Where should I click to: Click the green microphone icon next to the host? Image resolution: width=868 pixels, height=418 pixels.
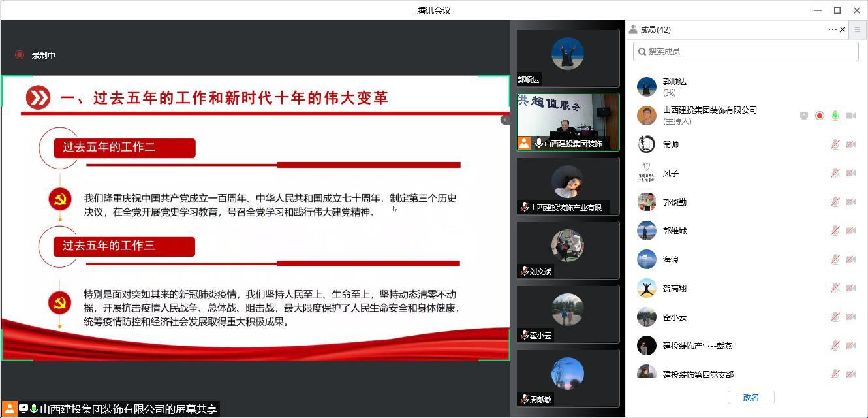tap(835, 115)
